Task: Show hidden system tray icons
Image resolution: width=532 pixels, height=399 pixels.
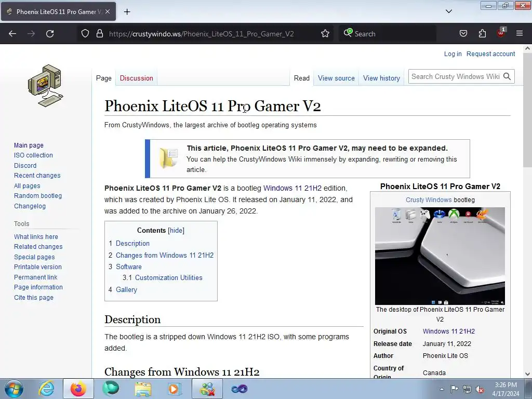Action: pyautogui.click(x=442, y=389)
